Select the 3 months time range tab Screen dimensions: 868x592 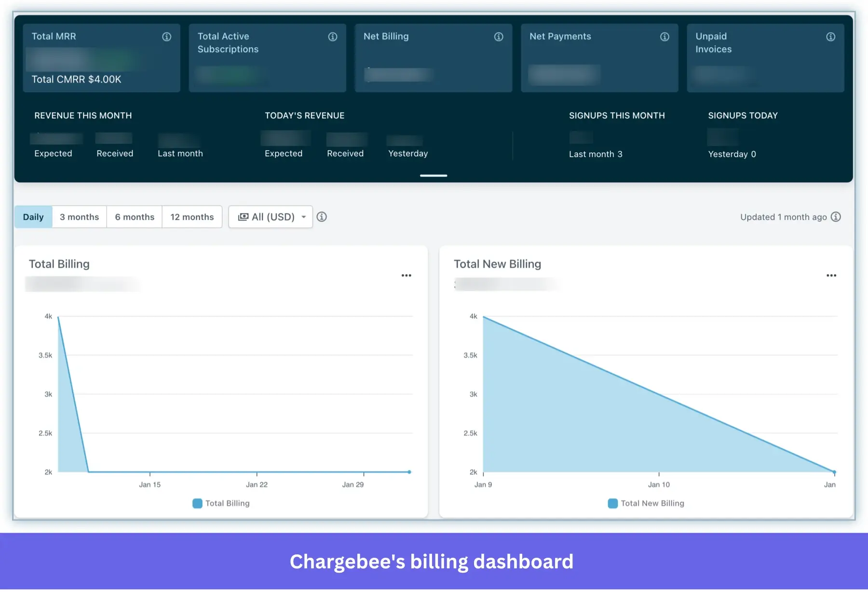coord(79,217)
